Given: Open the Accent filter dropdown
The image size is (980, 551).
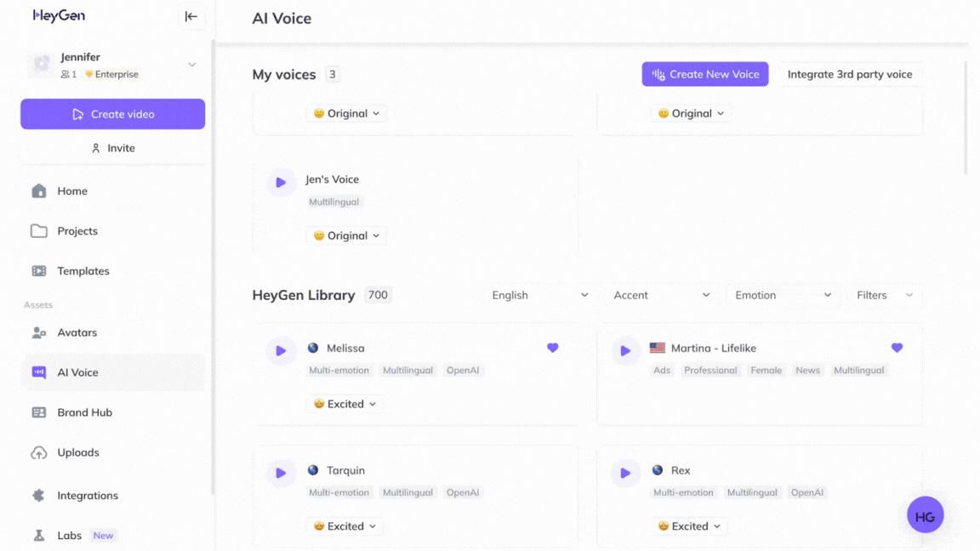Looking at the screenshot, I should (x=661, y=296).
